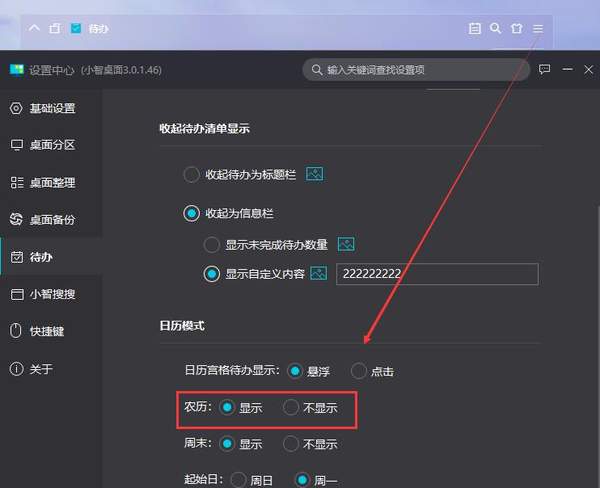The width and height of the screenshot is (600, 488).
Task: Click 收起待办清单显示 heading text
Action: click(x=205, y=129)
